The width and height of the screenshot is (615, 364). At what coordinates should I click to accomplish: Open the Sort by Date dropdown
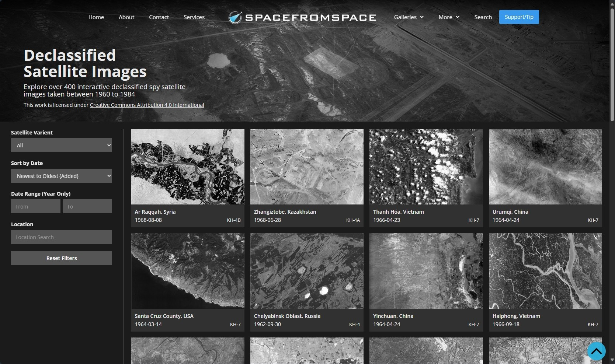62,176
